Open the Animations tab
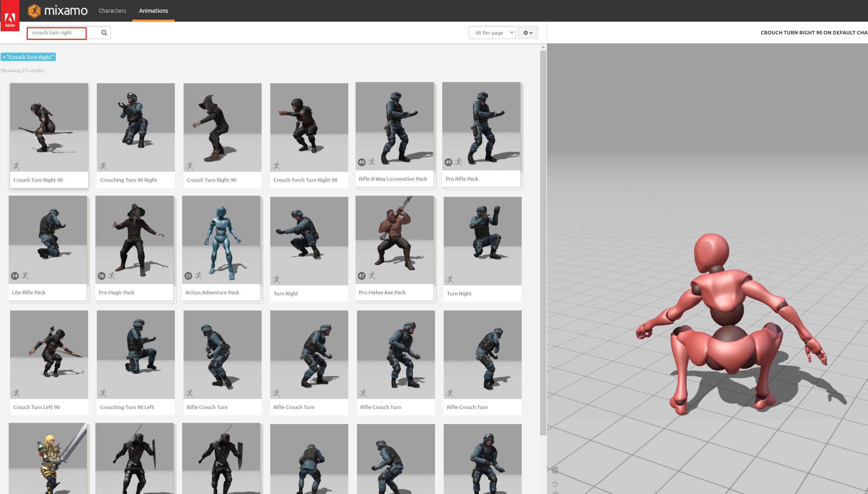 (153, 10)
